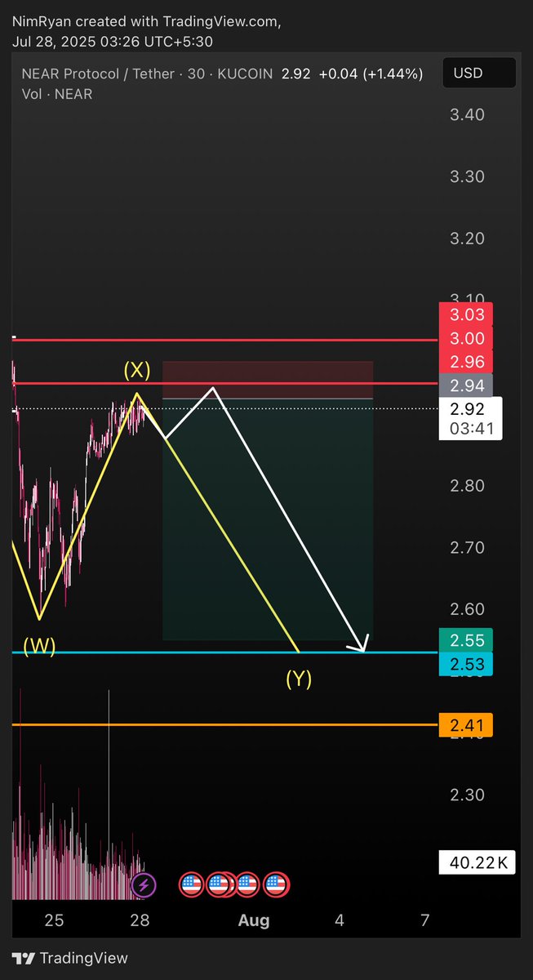The height and width of the screenshot is (980, 533).
Task: Click the 25 date label on the time axis
Action: pyautogui.click(x=54, y=920)
